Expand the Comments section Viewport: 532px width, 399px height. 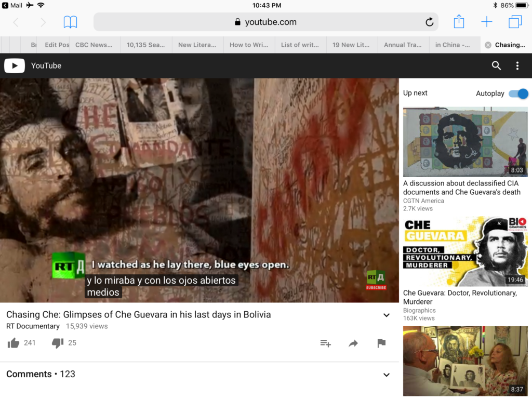point(386,375)
